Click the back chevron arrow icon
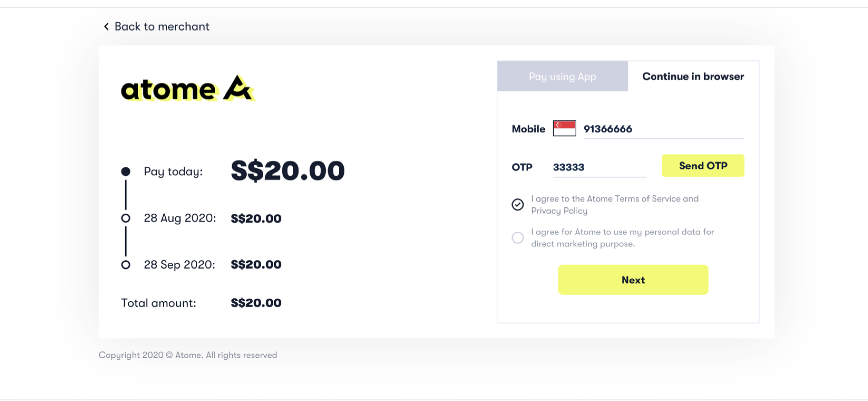868x401 pixels. click(106, 27)
